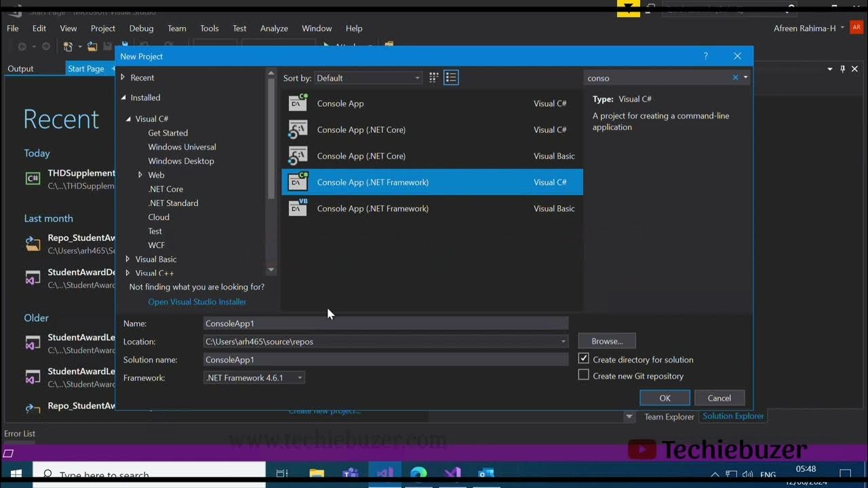
Task: Enable Create new Git repository
Action: 584,375
